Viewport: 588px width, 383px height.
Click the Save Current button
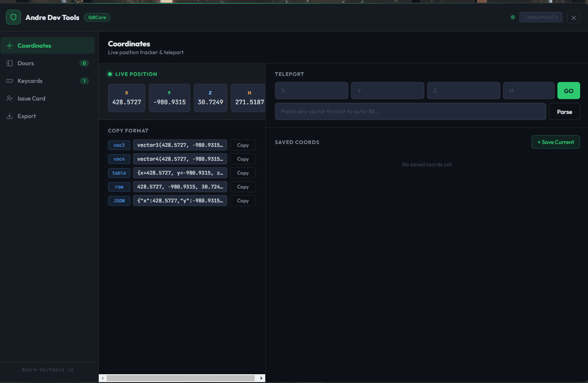click(556, 142)
